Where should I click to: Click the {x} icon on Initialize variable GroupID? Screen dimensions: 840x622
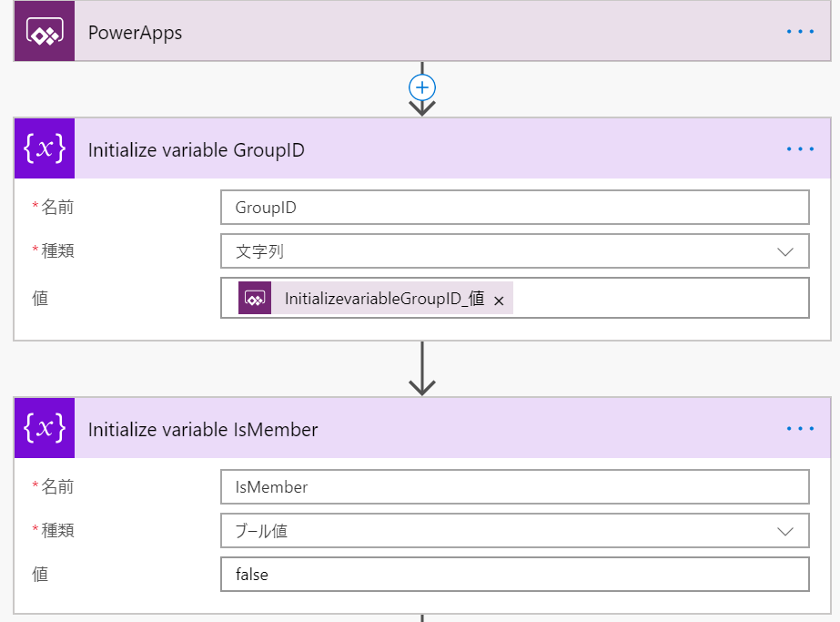tap(44, 148)
